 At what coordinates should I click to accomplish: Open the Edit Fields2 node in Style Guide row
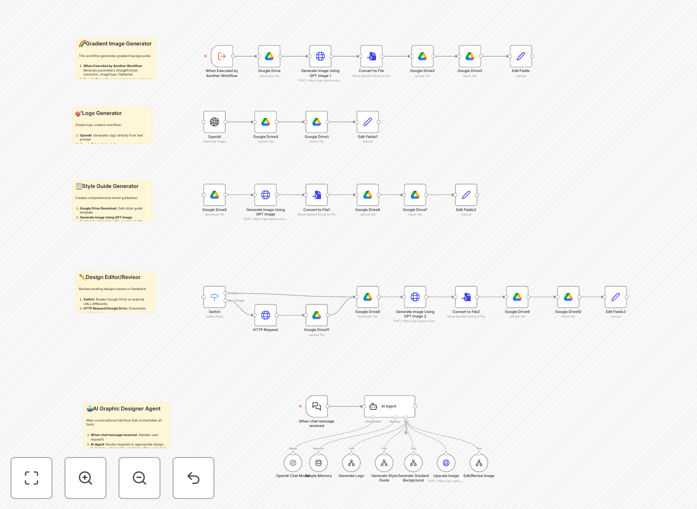(466, 195)
